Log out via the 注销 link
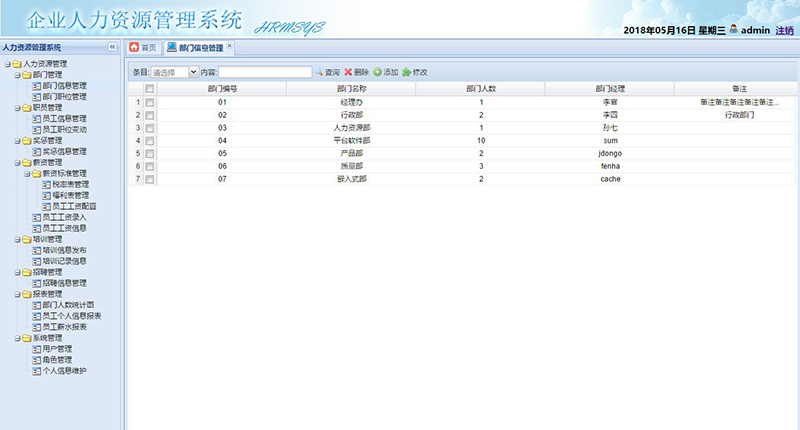 (784, 31)
